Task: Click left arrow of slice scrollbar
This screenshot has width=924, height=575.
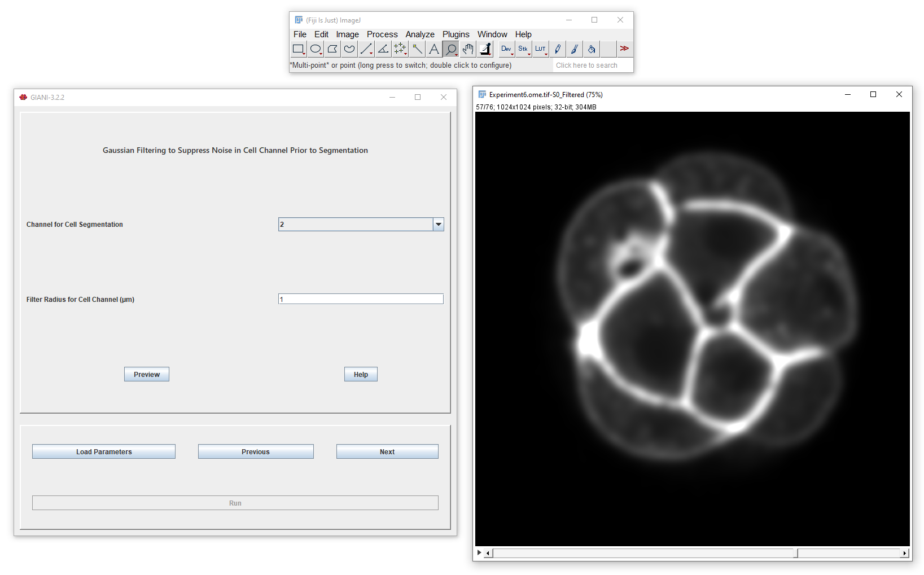Action: tap(488, 553)
